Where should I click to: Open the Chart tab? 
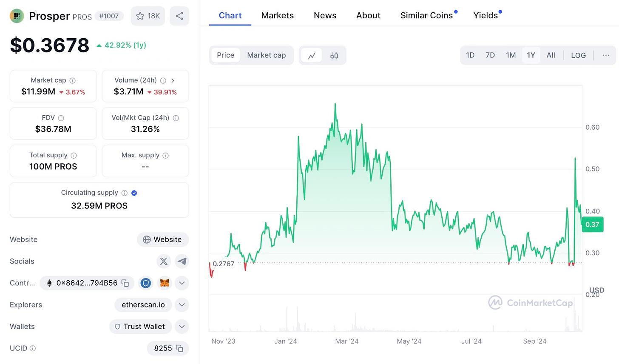tap(230, 15)
